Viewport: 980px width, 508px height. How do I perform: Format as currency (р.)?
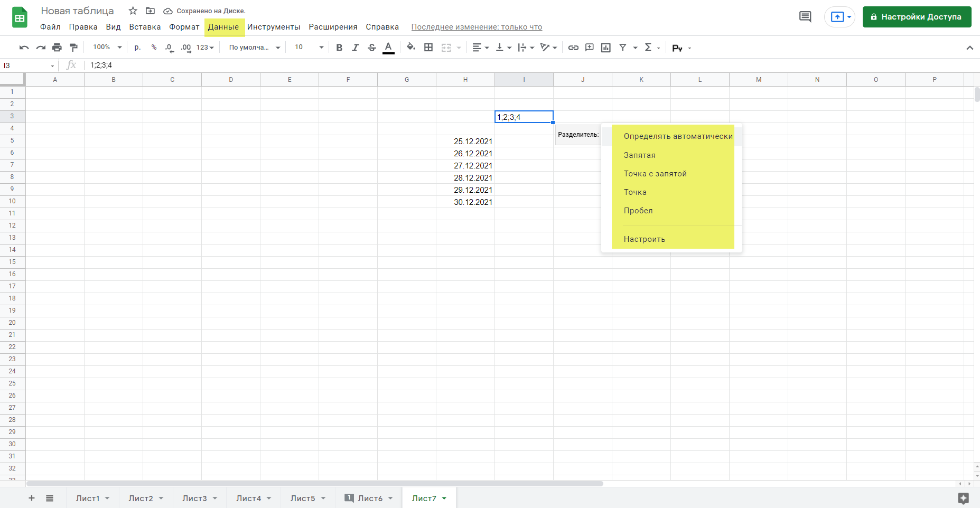(137, 48)
